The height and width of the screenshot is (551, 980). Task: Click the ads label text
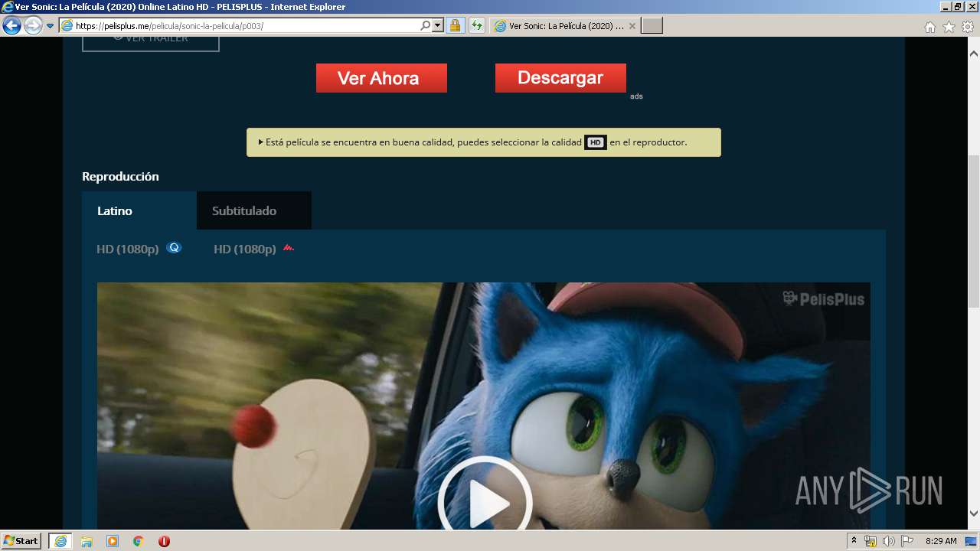click(x=636, y=96)
